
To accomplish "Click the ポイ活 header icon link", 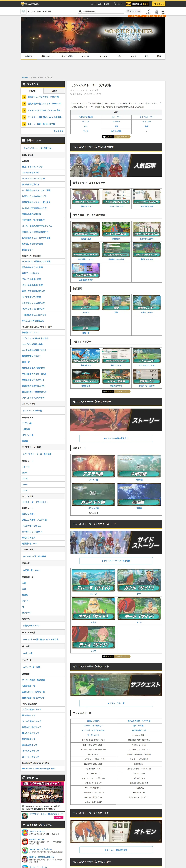I will 118,4.
